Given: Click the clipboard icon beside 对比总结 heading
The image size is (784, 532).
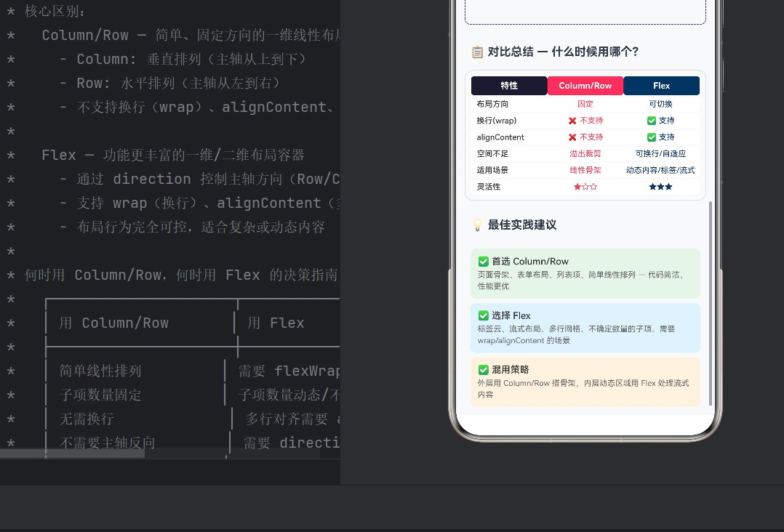Looking at the screenshot, I should [478, 52].
